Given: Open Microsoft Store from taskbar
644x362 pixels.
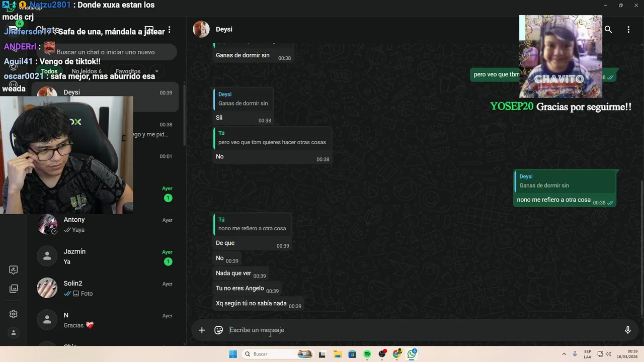Looking at the screenshot, I should point(352,354).
